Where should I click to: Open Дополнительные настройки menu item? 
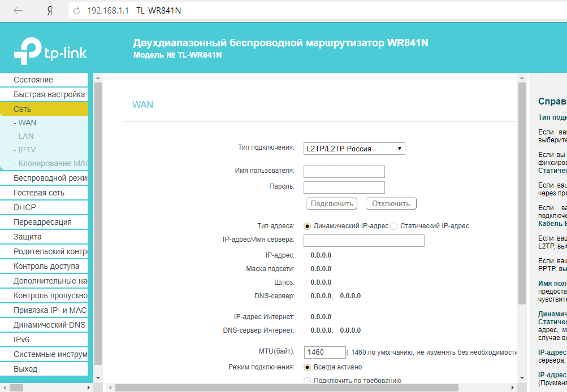[44, 281]
